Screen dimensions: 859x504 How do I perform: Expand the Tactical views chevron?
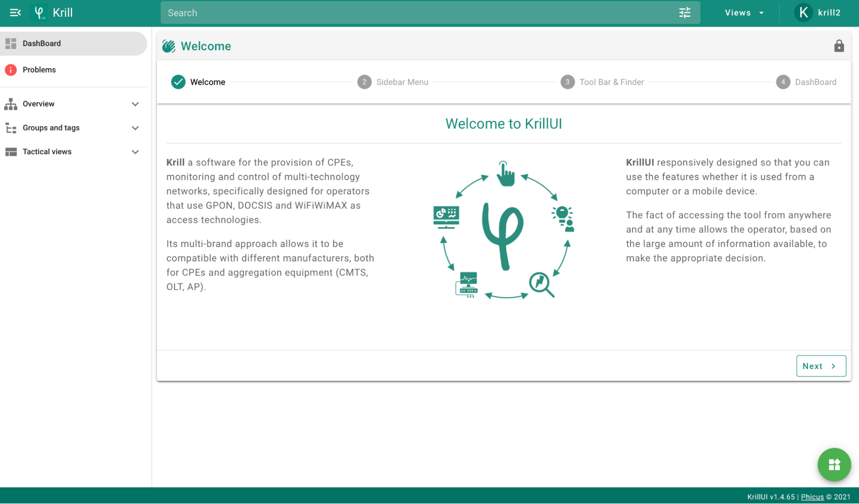point(135,152)
